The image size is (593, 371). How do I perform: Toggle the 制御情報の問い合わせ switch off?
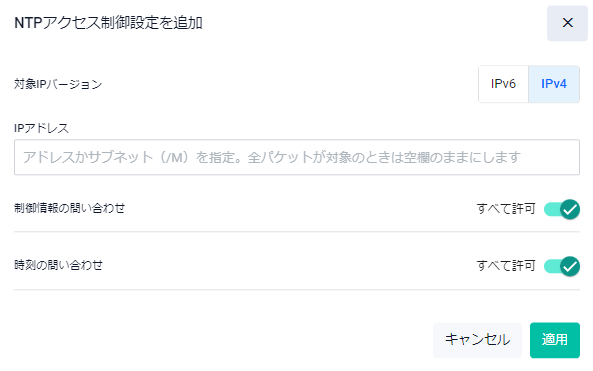click(562, 209)
